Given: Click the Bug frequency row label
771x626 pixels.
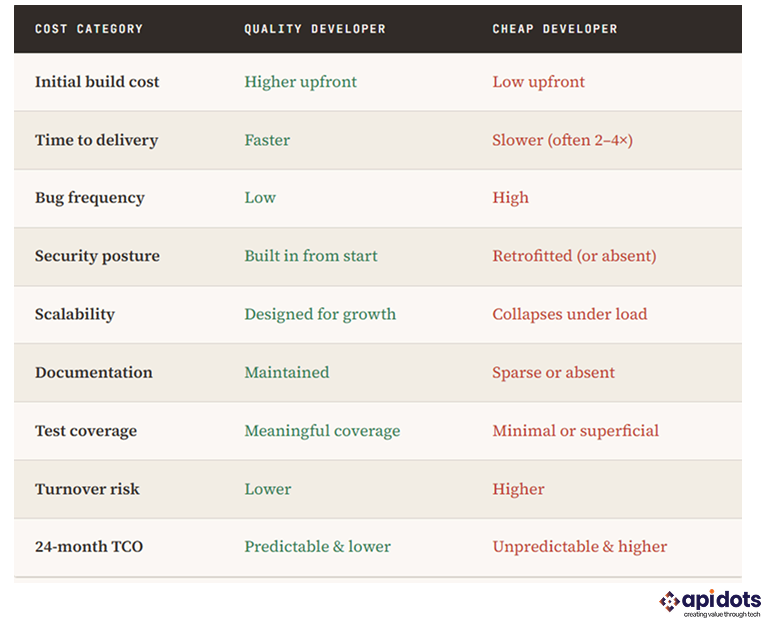Looking at the screenshot, I should point(90,198).
